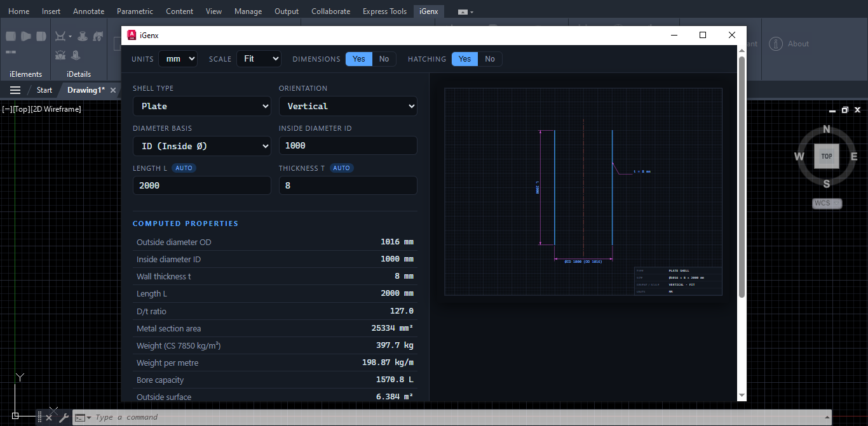
Task: Open the Express Tools ribbon tab
Action: pyautogui.click(x=384, y=11)
